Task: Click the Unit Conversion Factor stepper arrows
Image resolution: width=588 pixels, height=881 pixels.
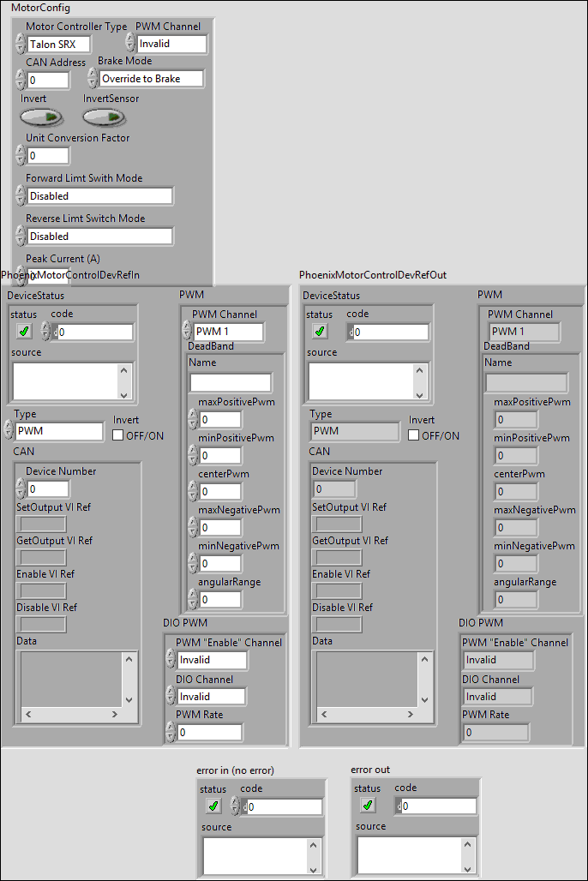Action: (21, 155)
